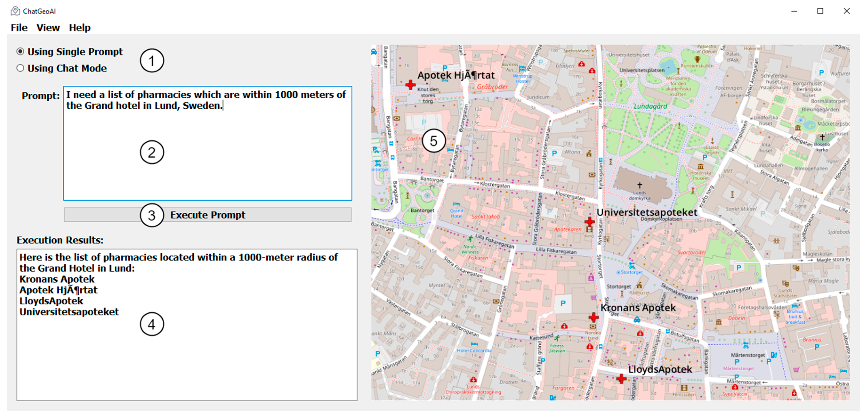Image resolution: width=868 pixels, height=419 pixels.
Task: Click Universitetsapoteket in the results list
Action: click(x=69, y=312)
